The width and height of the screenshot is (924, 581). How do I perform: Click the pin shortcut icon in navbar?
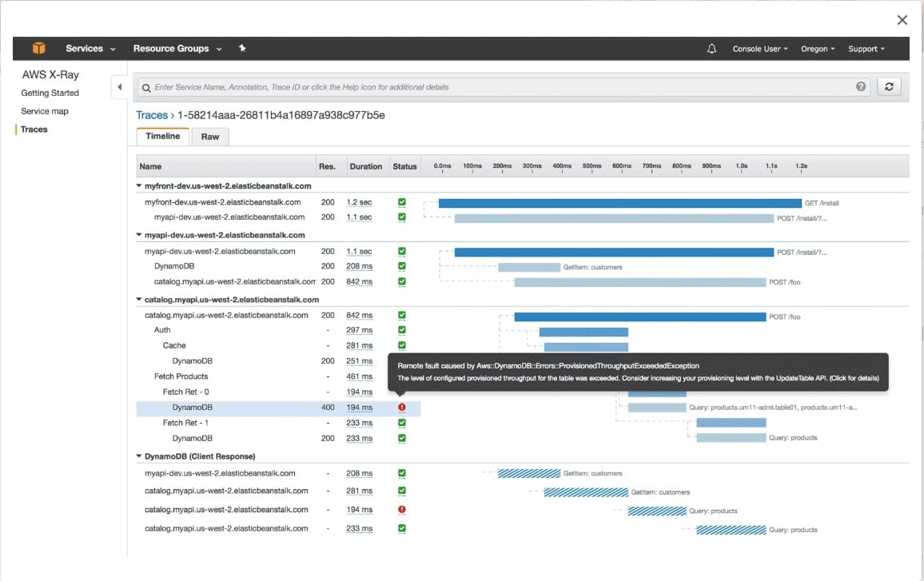[242, 49]
